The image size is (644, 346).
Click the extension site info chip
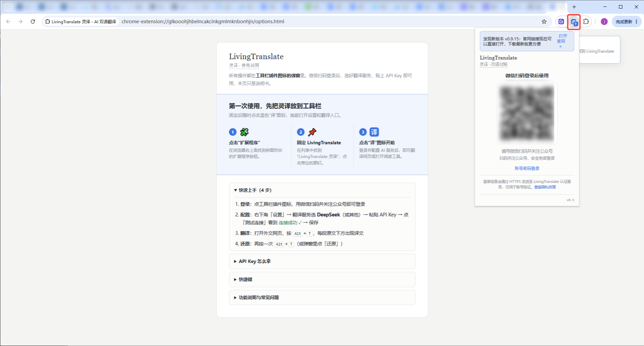[x=81, y=22]
